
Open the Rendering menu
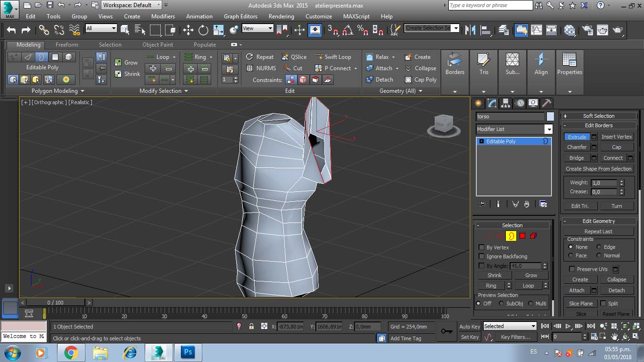[x=281, y=16]
